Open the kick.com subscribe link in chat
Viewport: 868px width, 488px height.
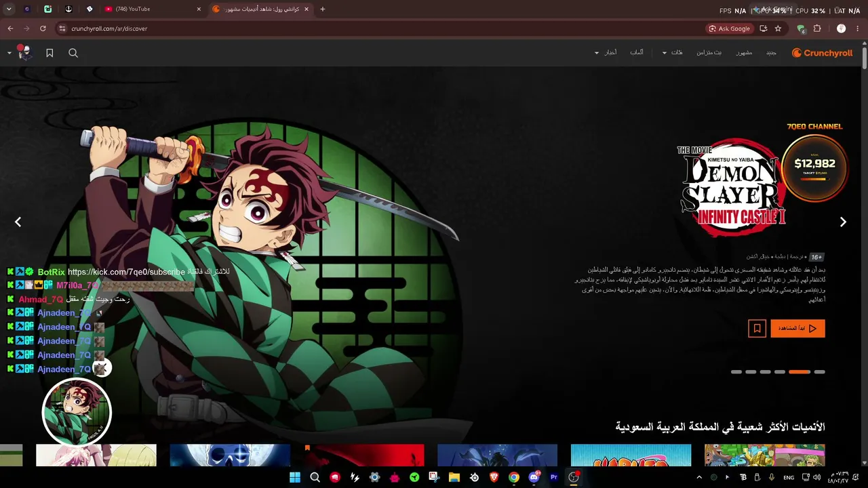pyautogui.click(x=126, y=272)
